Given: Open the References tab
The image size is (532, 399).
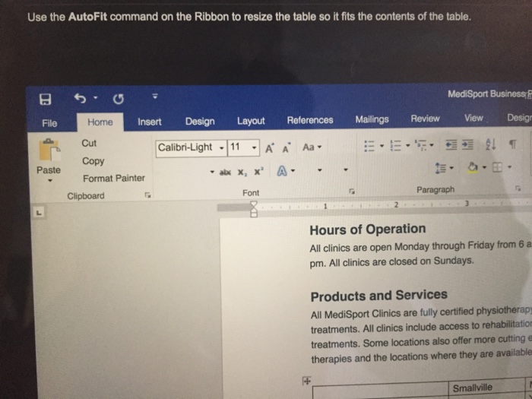Looking at the screenshot, I should click(x=310, y=120).
